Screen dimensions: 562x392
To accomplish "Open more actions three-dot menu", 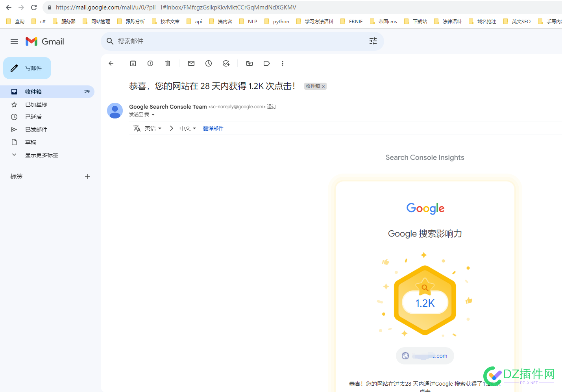I will pyautogui.click(x=283, y=63).
